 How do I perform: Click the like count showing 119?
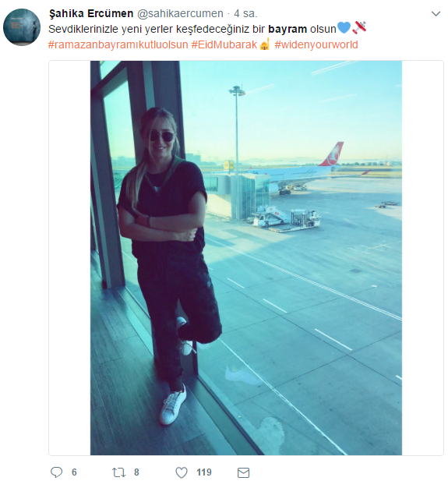point(204,472)
